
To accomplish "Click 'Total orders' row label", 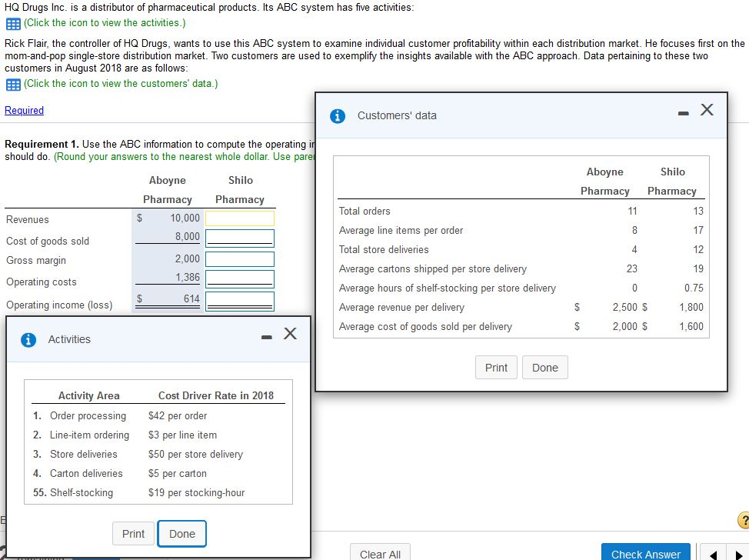I will [x=365, y=212].
